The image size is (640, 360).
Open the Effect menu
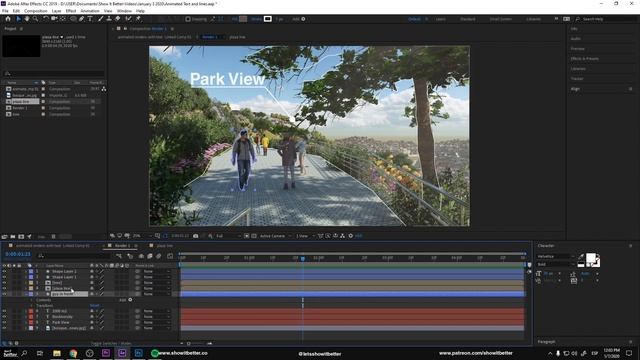pos(71,11)
